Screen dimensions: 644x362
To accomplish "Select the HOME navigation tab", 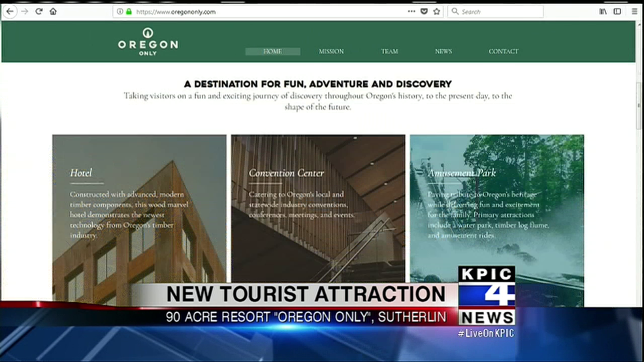I will coord(273,52).
